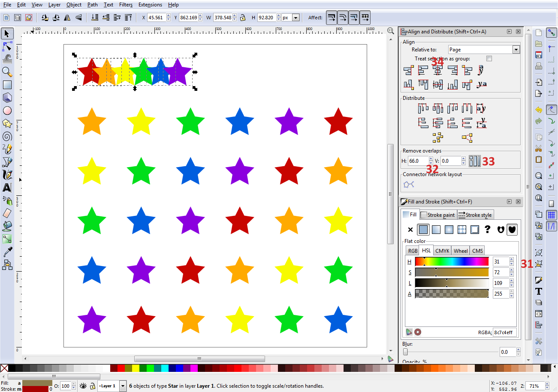Toggle the Move gradients affect option
The height and width of the screenshot is (392, 558).
point(353,17)
